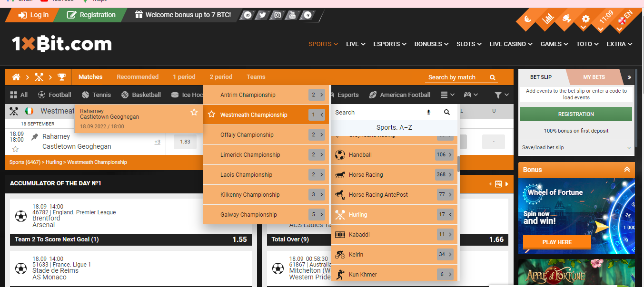Switch to the MY BETS tab

pyautogui.click(x=595, y=77)
